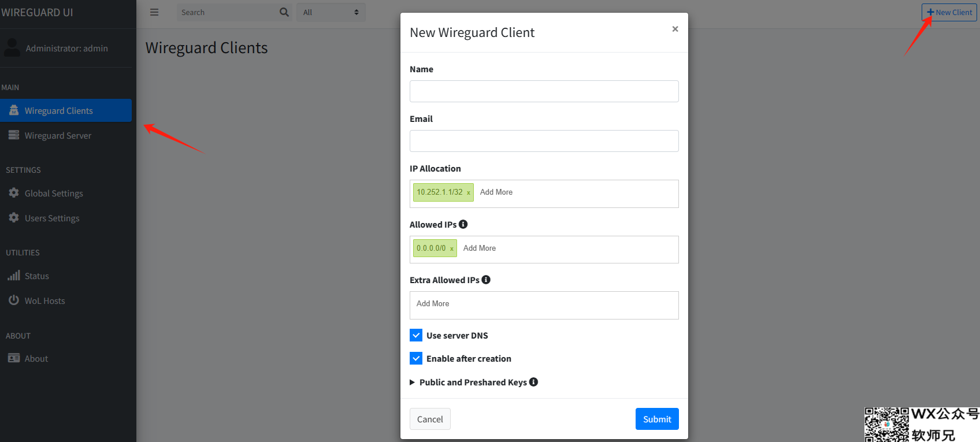Viewport: 980px width, 442px height.
Task: Toggle the Enable after creation checkbox
Action: (x=416, y=358)
